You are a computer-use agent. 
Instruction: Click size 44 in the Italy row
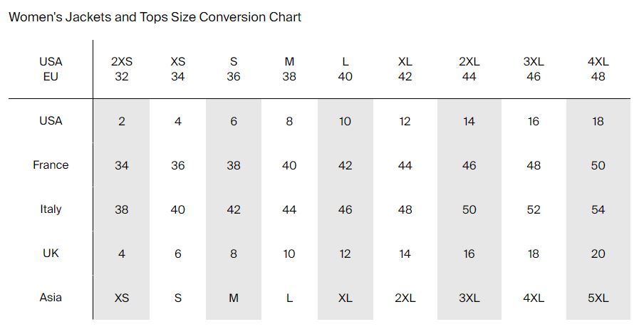click(289, 210)
